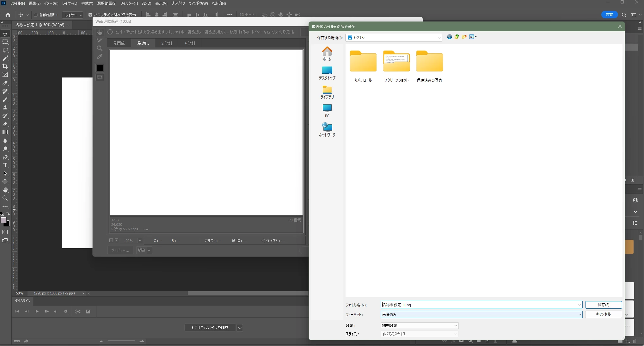Toggle the show bounding box checkbox

[90, 15]
